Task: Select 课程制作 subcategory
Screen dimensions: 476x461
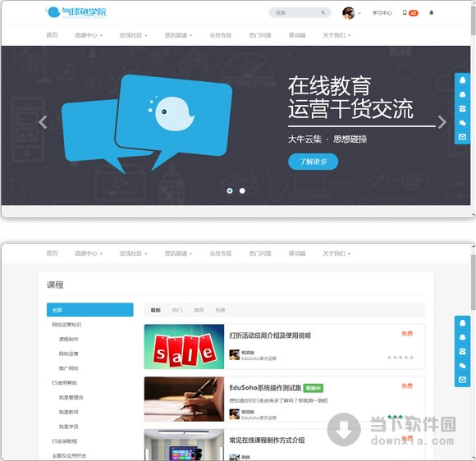Action: 69,340
